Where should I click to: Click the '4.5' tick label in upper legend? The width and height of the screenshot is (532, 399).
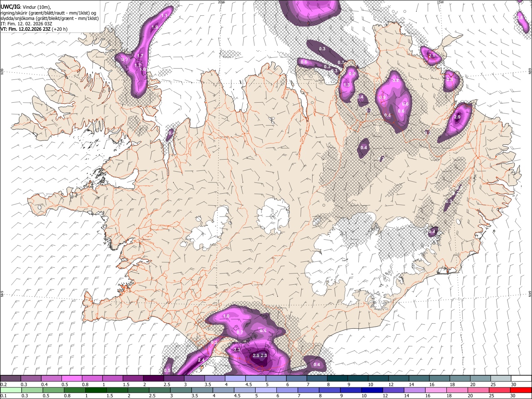coord(249,384)
